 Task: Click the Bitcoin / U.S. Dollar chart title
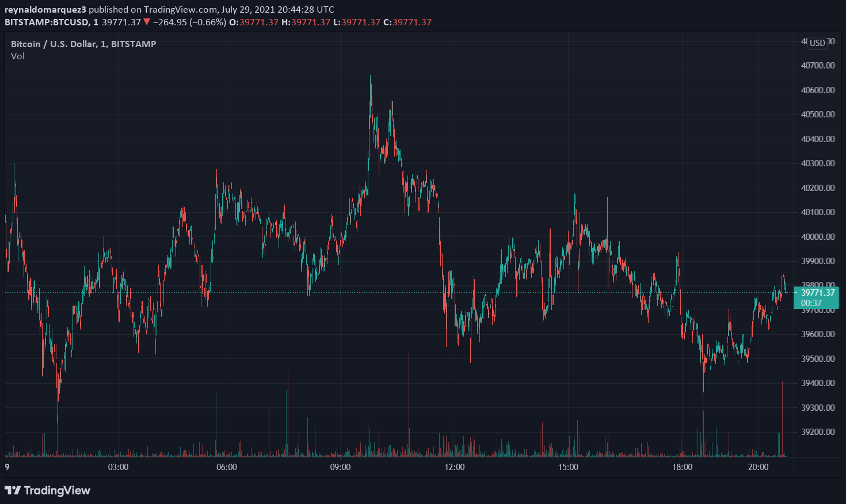83,44
